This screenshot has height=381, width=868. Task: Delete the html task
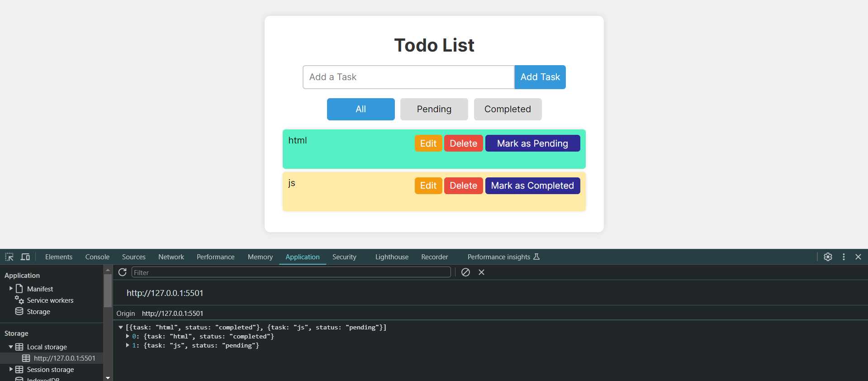(x=464, y=143)
